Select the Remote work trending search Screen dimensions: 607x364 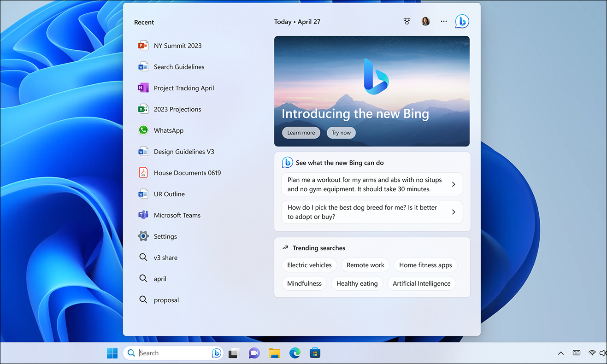pyautogui.click(x=365, y=265)
